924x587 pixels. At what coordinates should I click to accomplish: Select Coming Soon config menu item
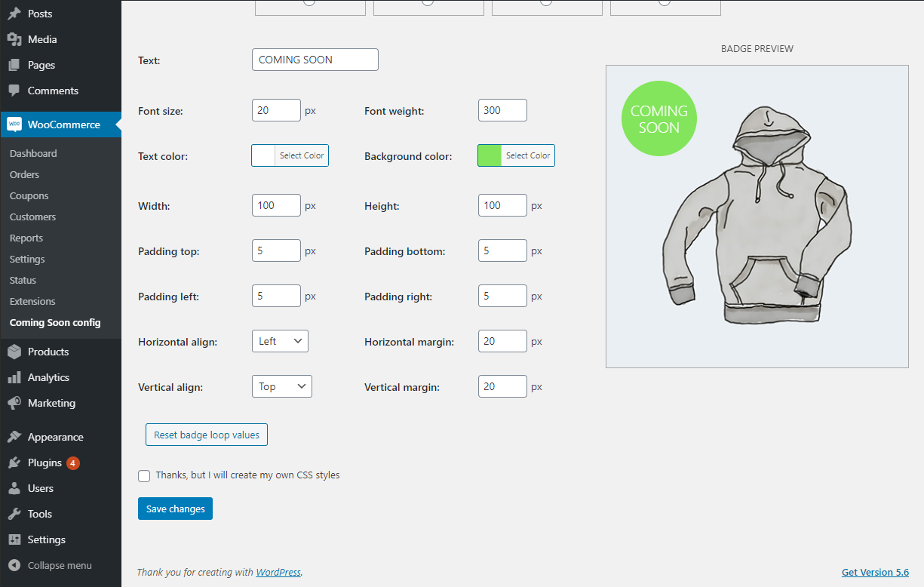coord(55,322)
